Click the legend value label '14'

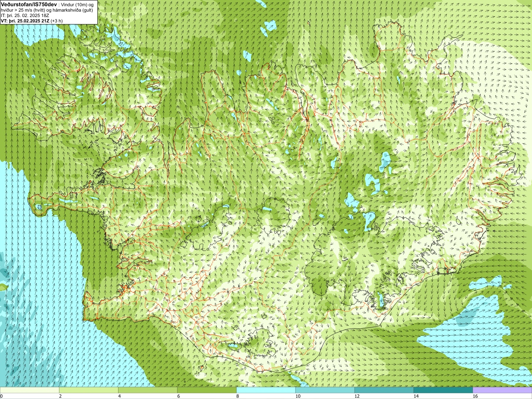(416, 396)
